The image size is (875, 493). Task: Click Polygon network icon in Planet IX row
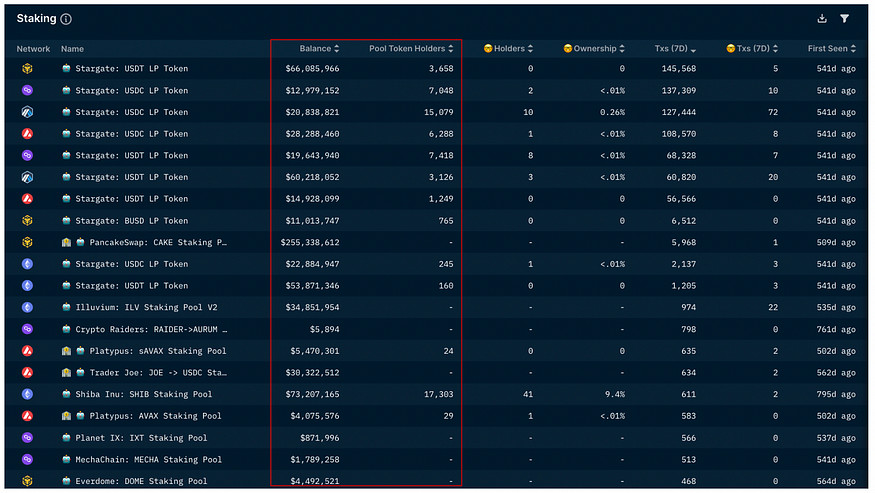pyautogui.click(x=27, y=438)
